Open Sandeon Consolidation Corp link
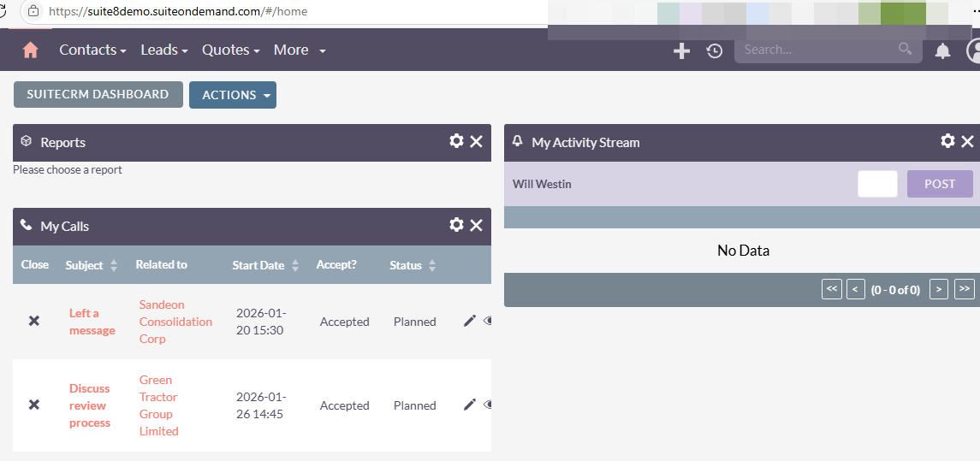980x461 pixels. [x=175, y=322]
